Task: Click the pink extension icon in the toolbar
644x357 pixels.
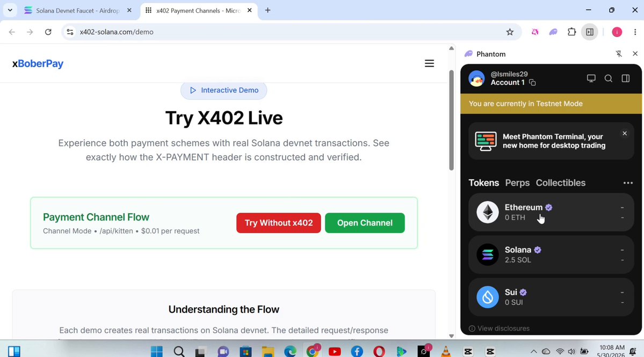Action: [535, 32]
